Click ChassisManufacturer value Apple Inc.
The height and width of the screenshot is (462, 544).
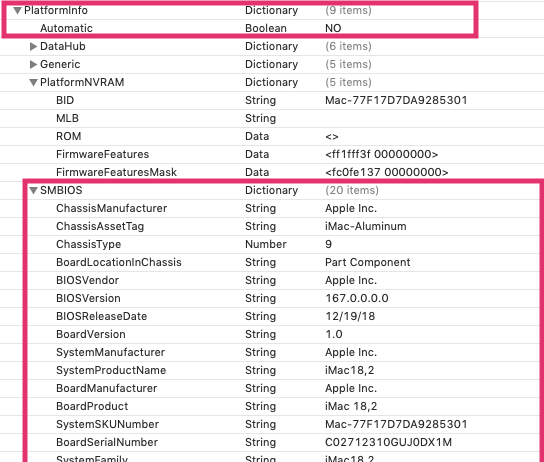(x=351, y=208)
